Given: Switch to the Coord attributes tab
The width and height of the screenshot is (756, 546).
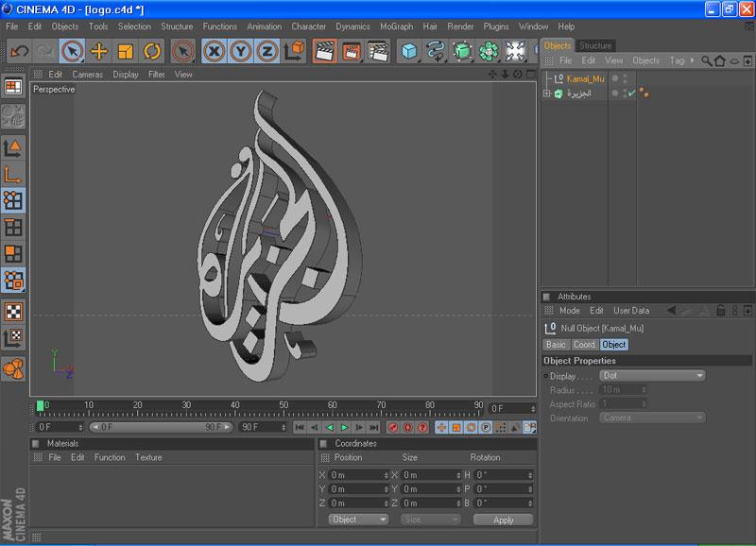Looking at the screenshot, I should (x=584, y=345).
